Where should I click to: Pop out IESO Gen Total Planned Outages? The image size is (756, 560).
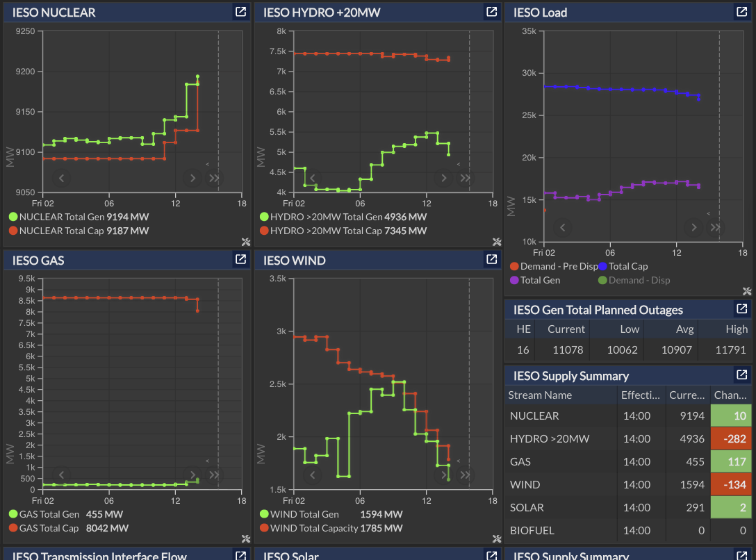click(x=741, y=308)
